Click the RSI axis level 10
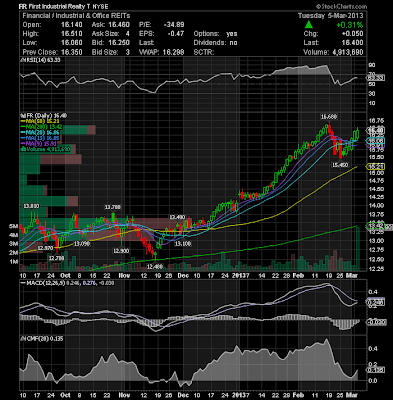 [371, 103]
